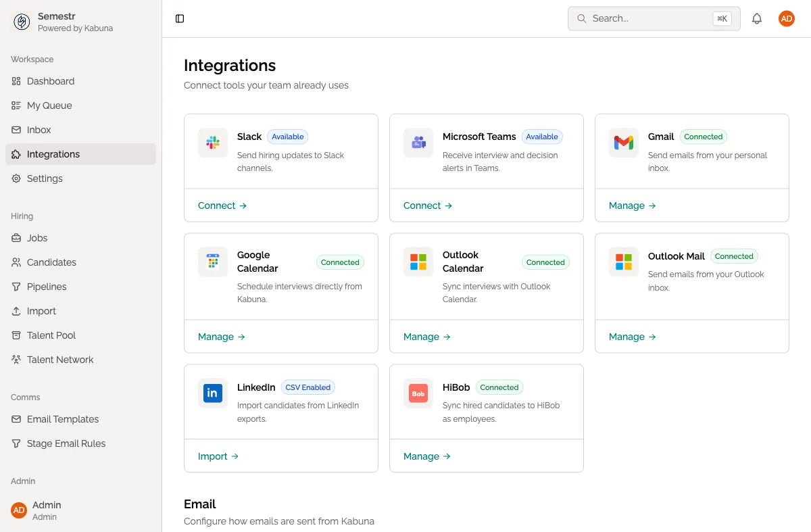Click the Connected badge on HiBob
The image size is (811, 532).
click(x=499, y=387)
